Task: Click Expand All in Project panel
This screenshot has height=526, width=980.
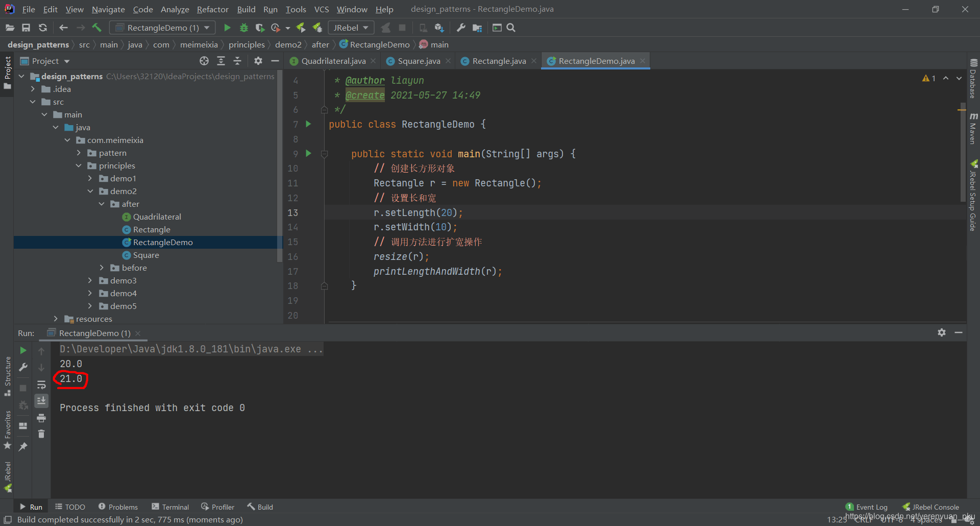Action: tap(221, 61)
